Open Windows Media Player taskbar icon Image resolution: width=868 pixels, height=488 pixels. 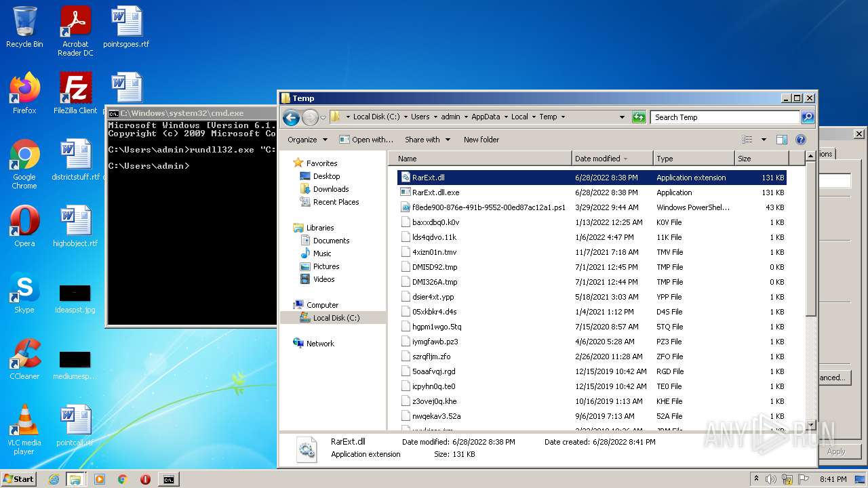[100, 479]
